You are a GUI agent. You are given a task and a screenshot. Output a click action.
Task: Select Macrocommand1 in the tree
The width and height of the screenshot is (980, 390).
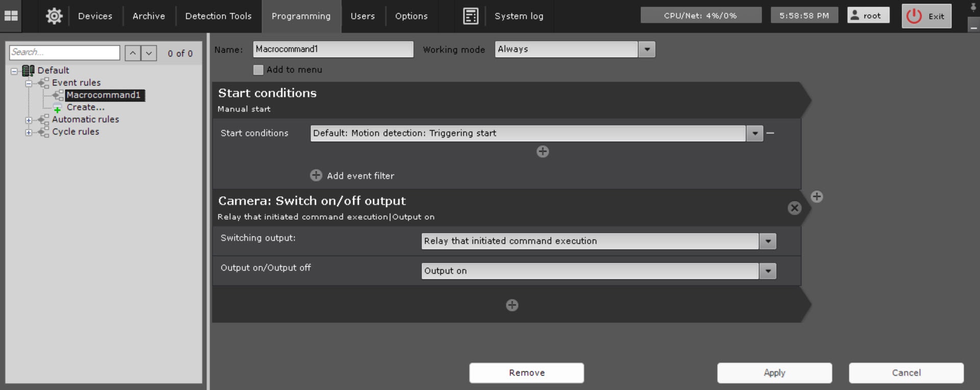[104, 95]
